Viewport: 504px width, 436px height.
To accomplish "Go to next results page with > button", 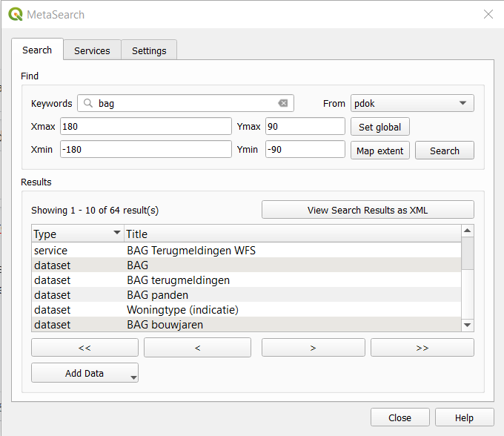I will click(x=314, y=348).
